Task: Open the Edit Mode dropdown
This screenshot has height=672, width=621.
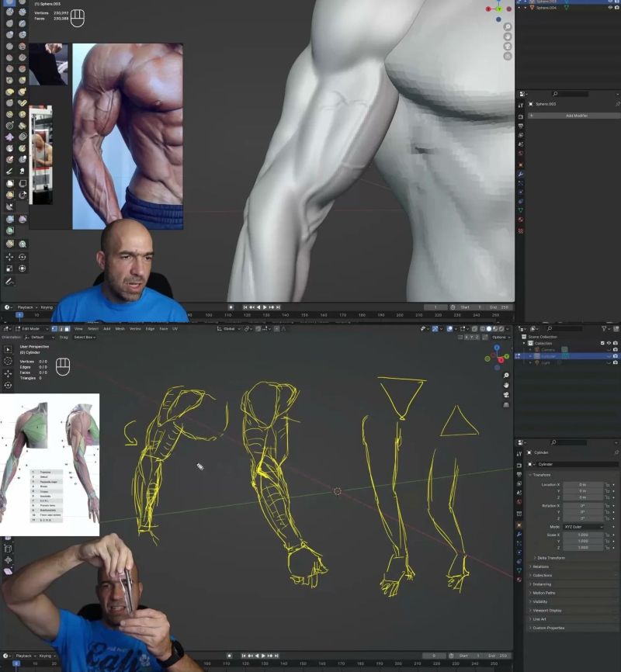Action: point(32,329)
